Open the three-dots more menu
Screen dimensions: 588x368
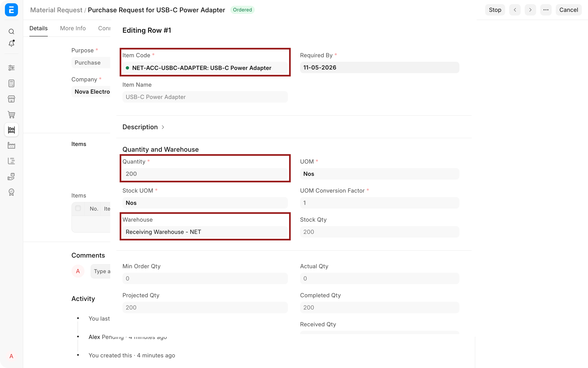[546, 10]
